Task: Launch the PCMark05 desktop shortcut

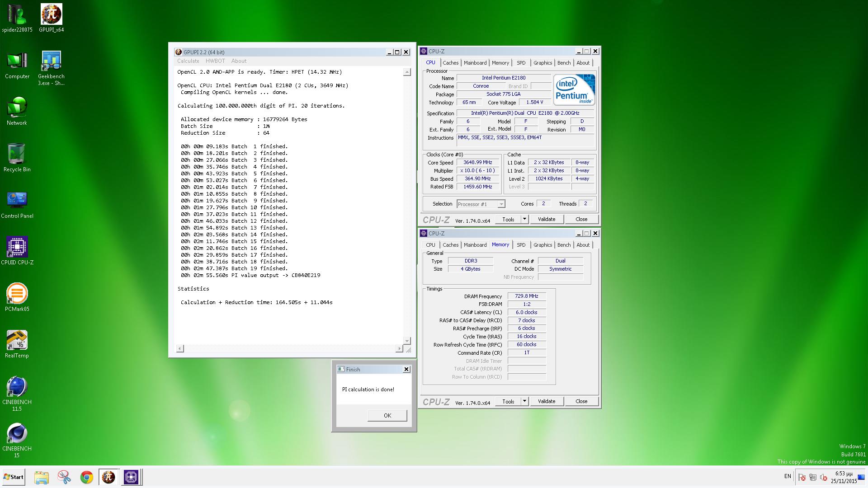Action: pyautogui.click(x=17, y=297)
